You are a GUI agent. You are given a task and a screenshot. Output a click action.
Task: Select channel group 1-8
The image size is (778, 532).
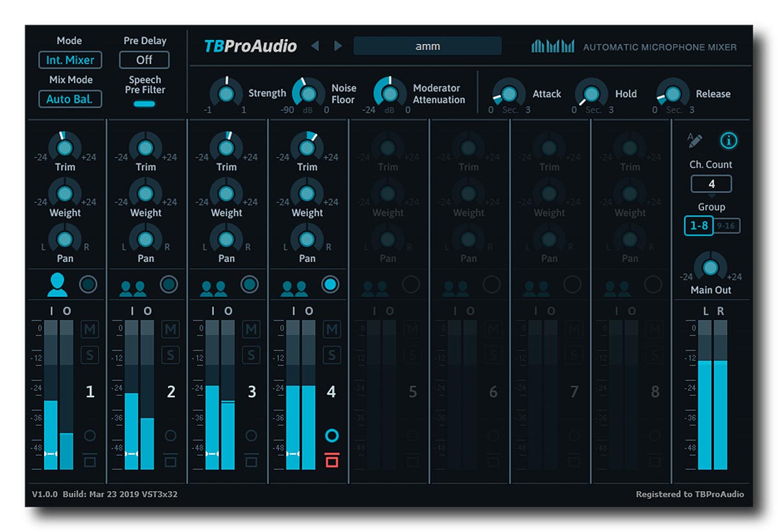pos(699,226)
